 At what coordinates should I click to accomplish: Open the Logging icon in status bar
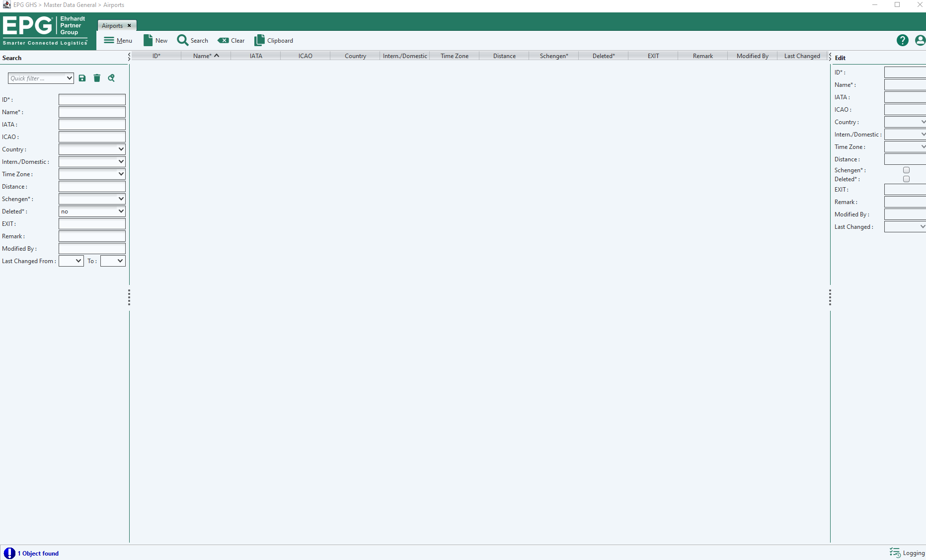pyautogui.click(x=895, y=553)
